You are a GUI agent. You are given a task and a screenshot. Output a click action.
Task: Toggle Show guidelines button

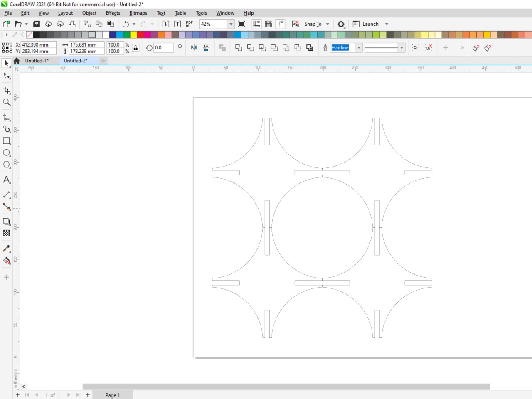tap(281, 24)
